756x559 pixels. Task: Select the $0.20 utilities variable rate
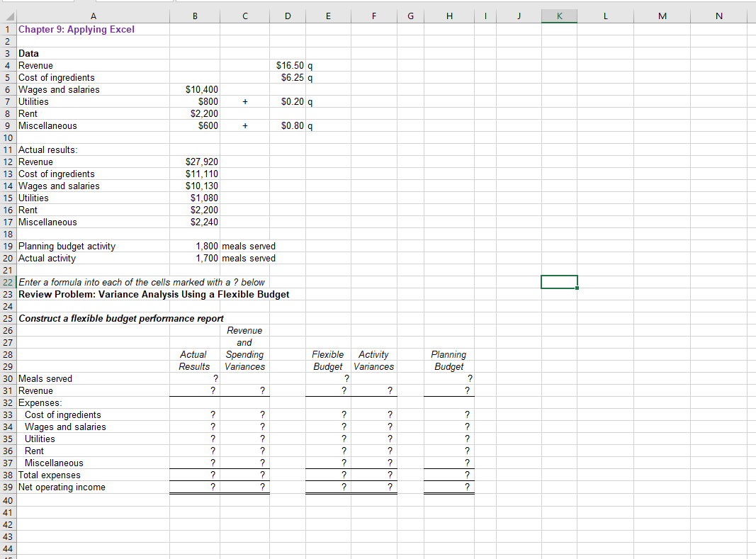tap(288, 102)
